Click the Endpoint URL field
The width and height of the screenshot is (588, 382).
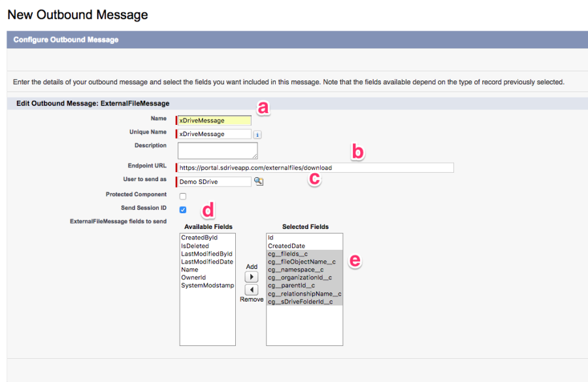(x=315, y=168)
